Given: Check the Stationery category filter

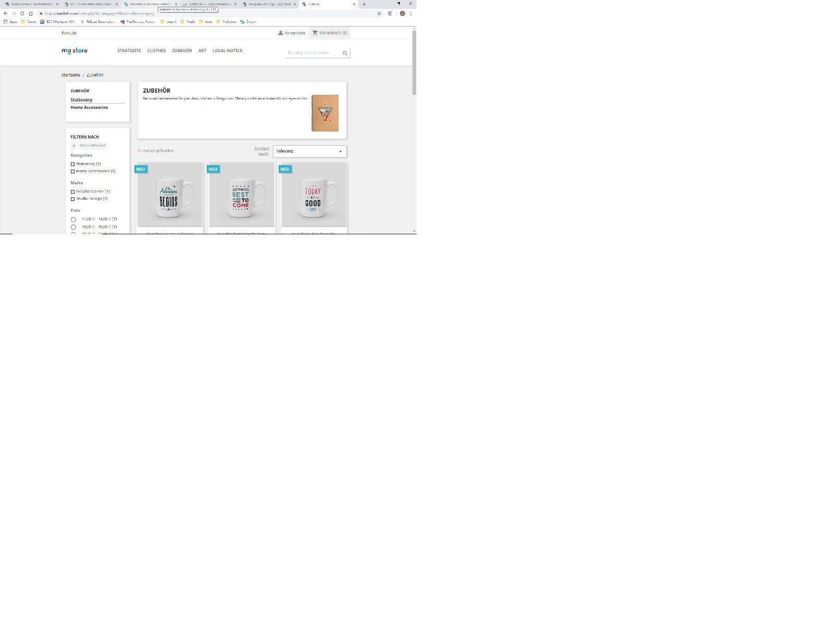Looking at the screenshot, I should pos(73,164).
